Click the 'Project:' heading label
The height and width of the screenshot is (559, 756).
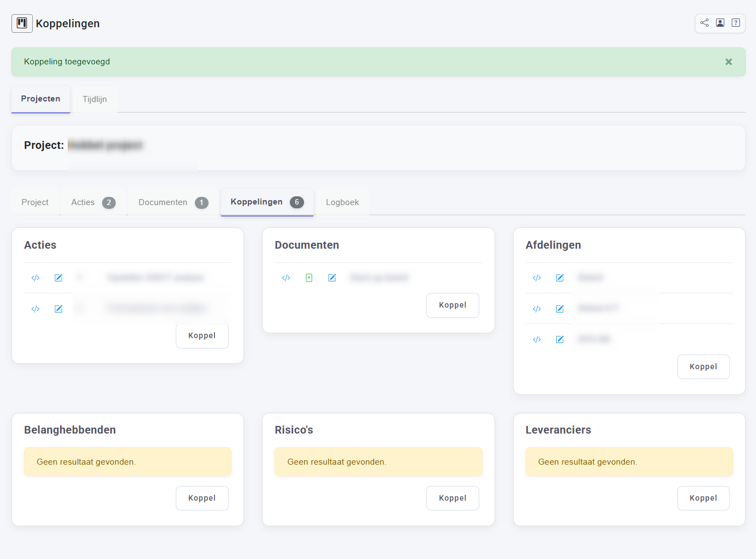click(44, 145)
